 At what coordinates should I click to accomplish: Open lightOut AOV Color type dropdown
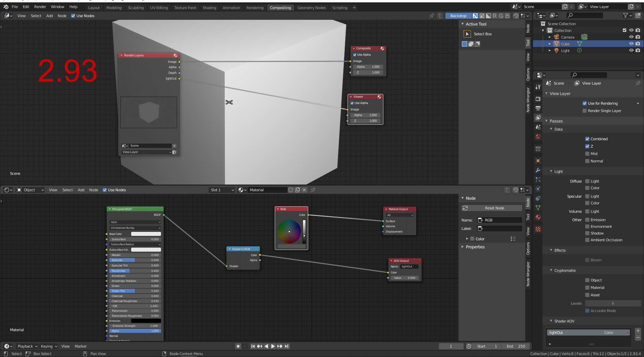616,333
